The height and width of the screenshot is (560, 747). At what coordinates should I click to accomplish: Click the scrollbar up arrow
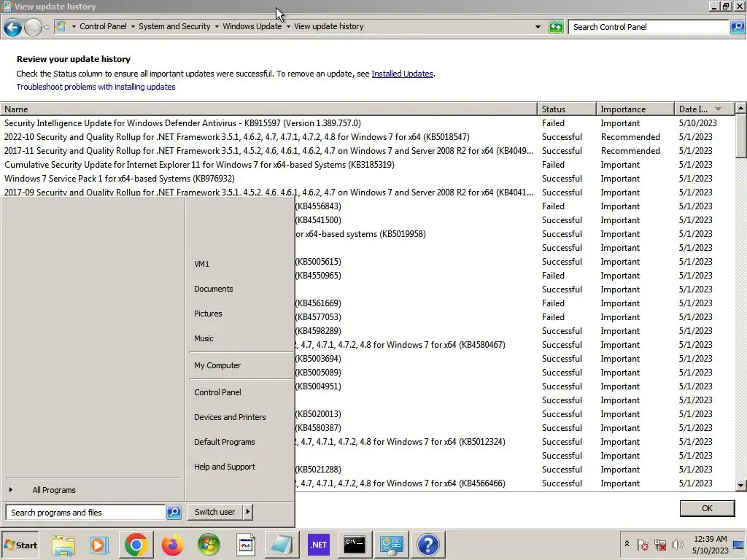741,109
